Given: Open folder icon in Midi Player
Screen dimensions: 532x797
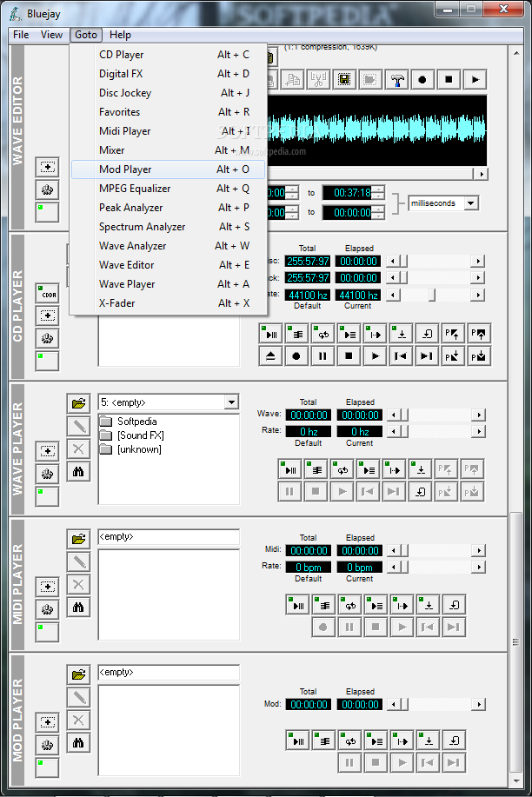Looking at the screenshot, I should 78,539.
